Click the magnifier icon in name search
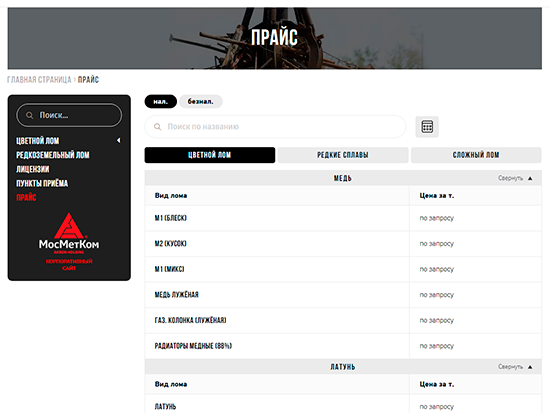 coord(157,127)
